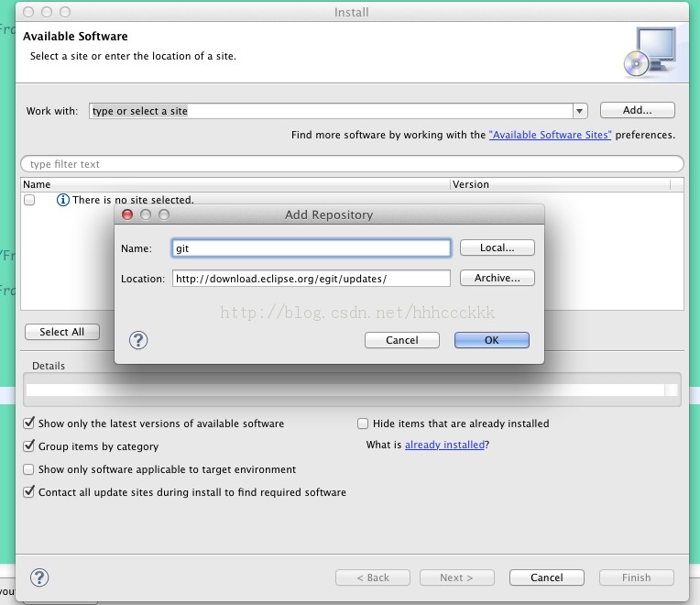Choose a folder with the Local... button
This screenshot has width=700, height=605.
(497, 247)
